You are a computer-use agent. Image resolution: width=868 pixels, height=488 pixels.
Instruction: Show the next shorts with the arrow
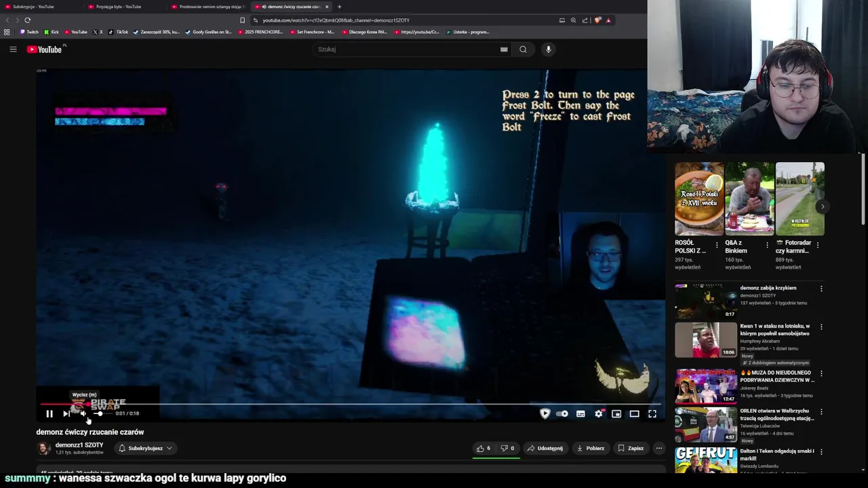823,207
